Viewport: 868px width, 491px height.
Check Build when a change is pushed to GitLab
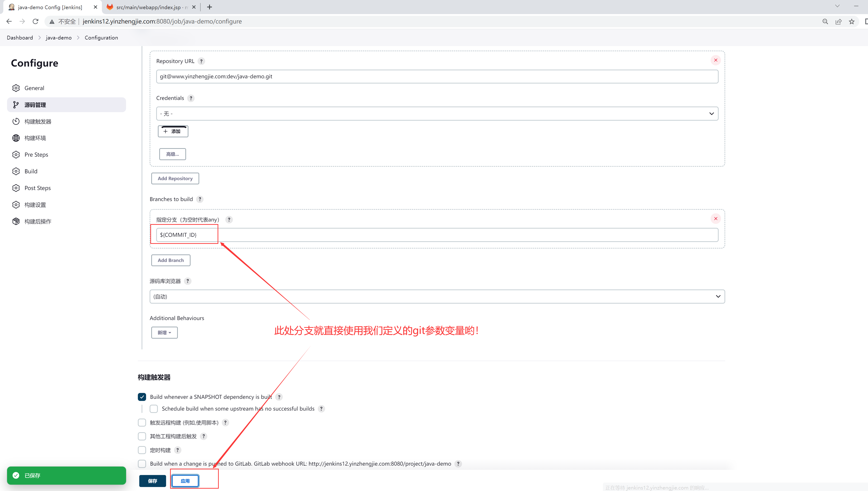pos(142,464)
